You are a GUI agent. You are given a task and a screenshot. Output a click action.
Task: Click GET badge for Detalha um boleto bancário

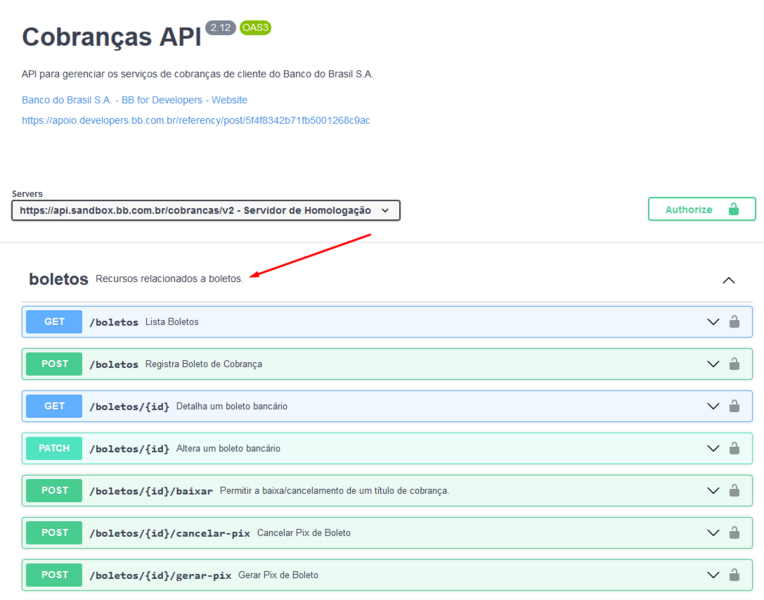tap(54, 406)
